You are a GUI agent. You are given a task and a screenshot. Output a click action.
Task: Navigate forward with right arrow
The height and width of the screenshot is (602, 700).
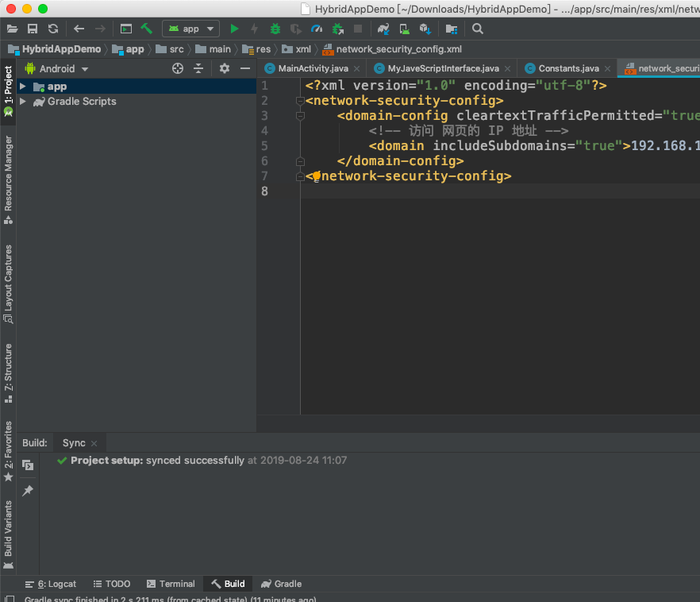pos(100,29)
